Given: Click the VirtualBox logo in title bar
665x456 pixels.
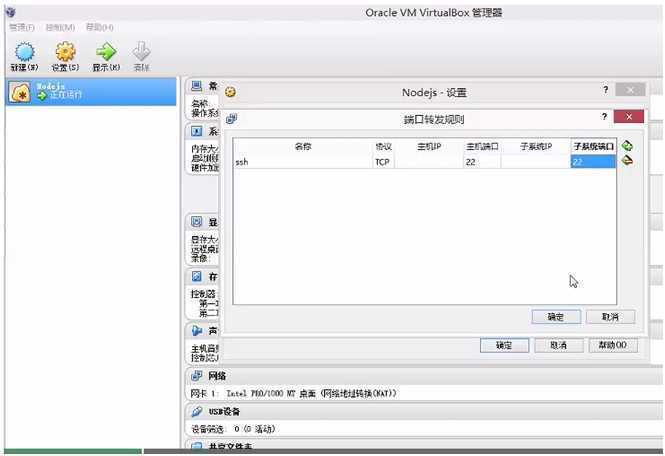Looking at the screenshot, I should pyautogui.click(x=10, y=12).
